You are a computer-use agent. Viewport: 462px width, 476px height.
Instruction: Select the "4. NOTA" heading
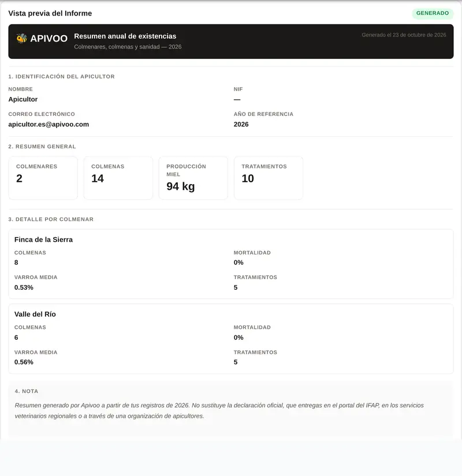click(x=27, y=391)
